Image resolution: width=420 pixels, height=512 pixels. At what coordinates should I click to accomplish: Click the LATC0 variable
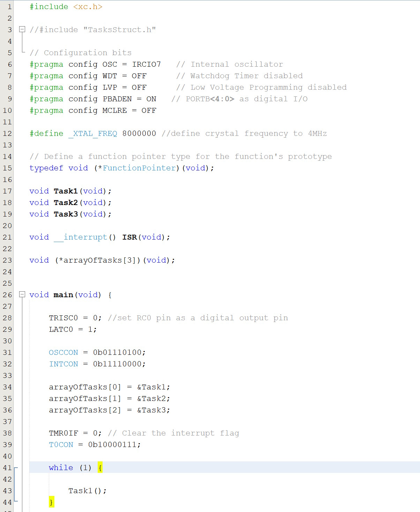61,329
